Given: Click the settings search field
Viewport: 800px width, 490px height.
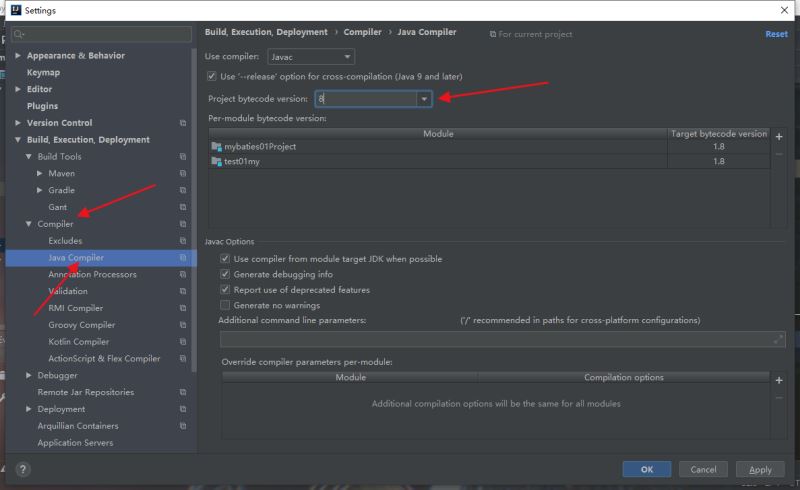Looking at the screenshot, I should [102, 34].
